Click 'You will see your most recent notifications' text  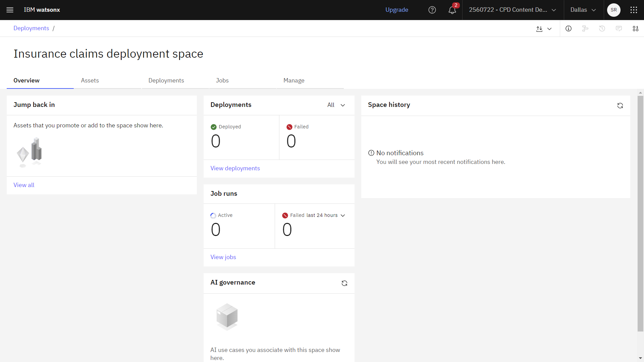tap(441, 162)
